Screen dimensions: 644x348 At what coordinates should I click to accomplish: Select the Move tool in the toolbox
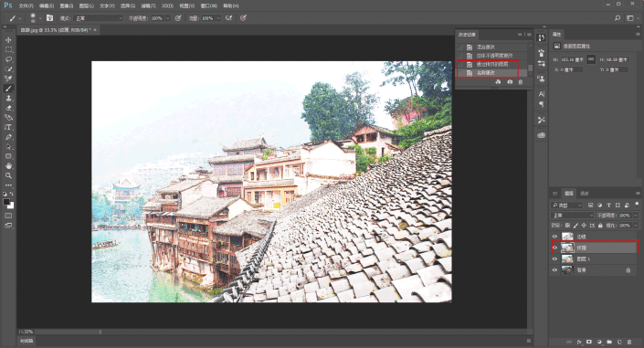(x=8, y=40)
